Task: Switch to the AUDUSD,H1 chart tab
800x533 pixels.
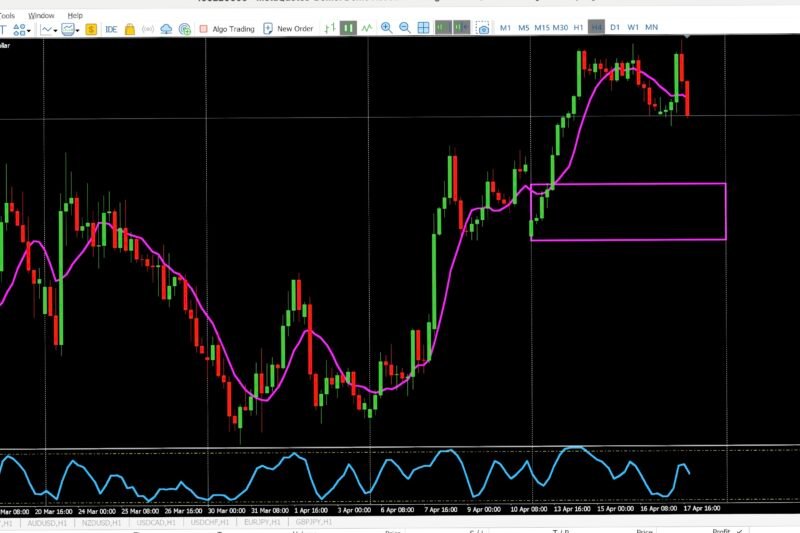Action: pos(47,523)
